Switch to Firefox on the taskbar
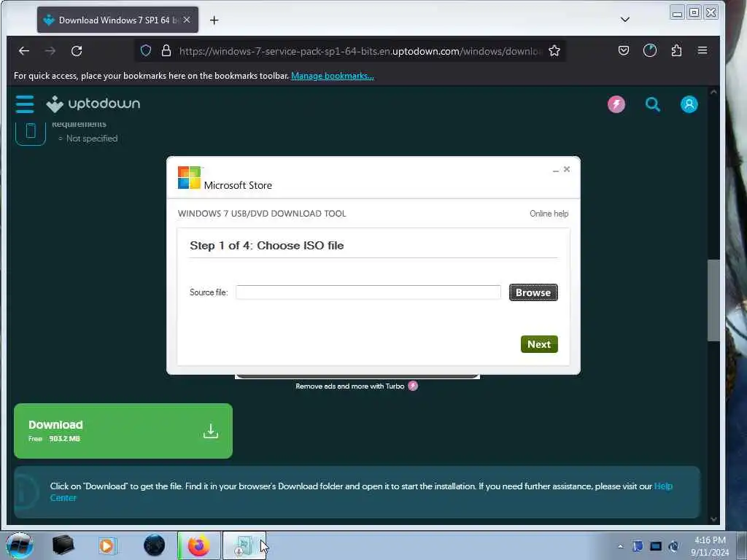747x560 pixels. pyautogui.click(x=199, y=545)
